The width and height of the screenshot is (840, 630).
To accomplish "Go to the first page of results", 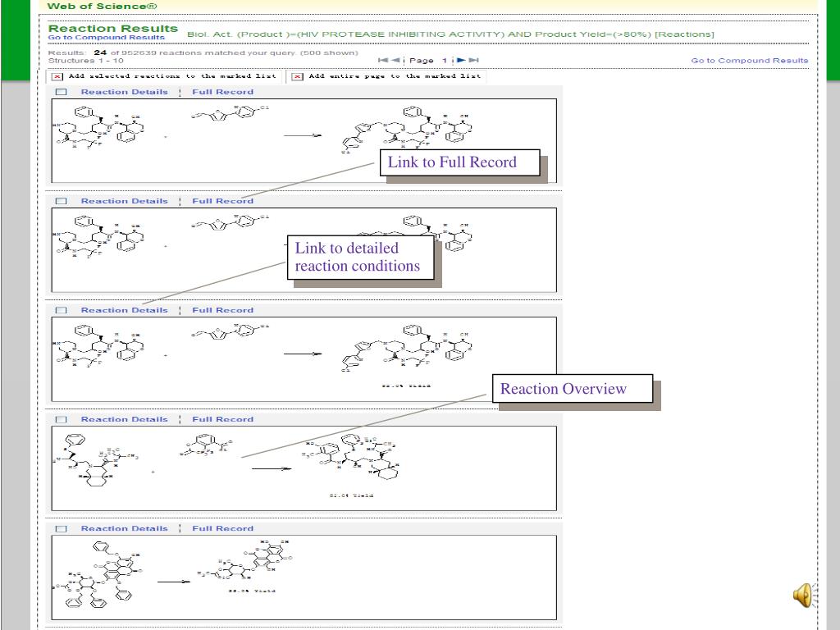I will pos(382,60).
